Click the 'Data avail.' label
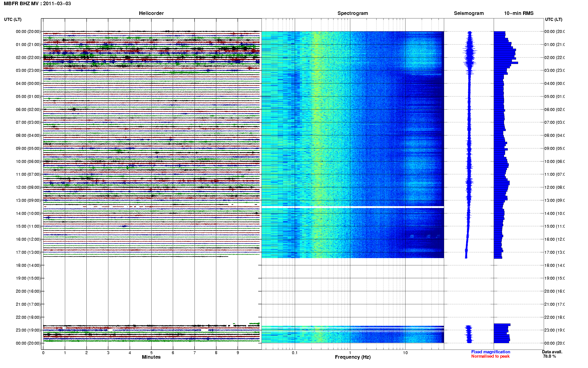 [x=552, y=352]
